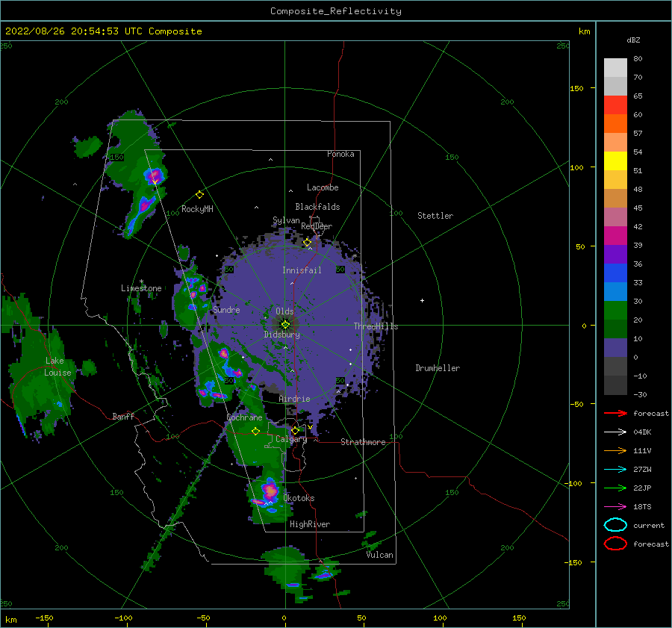Screen dimensions: 672x628
Task: Click the radar site diamond between Olds and Didsbury
Action: (x=285, y=325)
